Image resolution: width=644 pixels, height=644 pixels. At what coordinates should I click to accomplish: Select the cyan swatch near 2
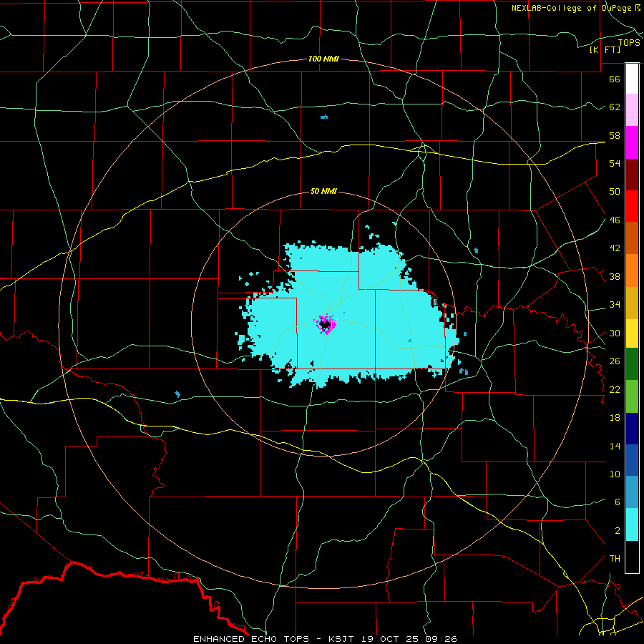[632, 525]
